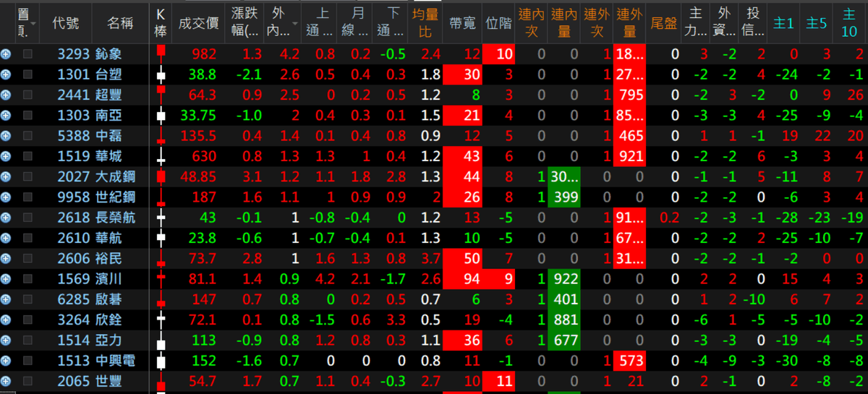The height and width of the screenshot is (394, 868).
Task: Sort by the 均量比 column header
Action: point(425,22)
